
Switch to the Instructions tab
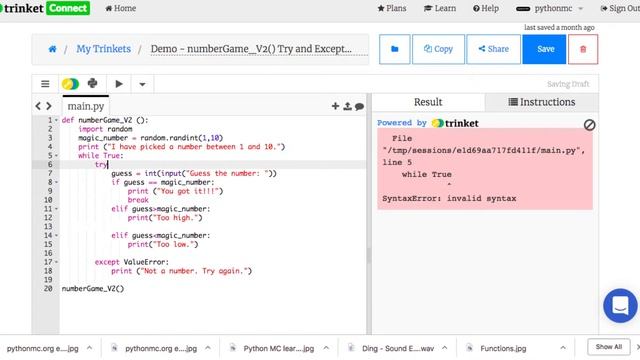pos(542,102)
